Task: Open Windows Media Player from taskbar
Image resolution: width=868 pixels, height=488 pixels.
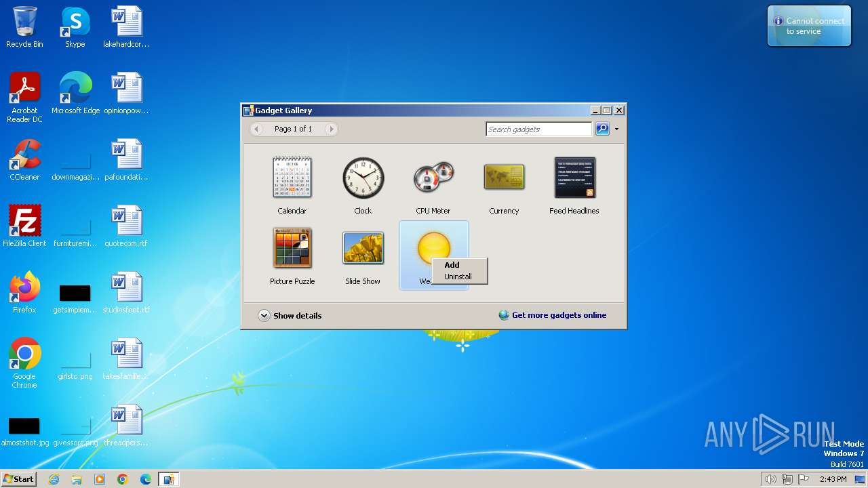Action: click(x=100, y=479)
